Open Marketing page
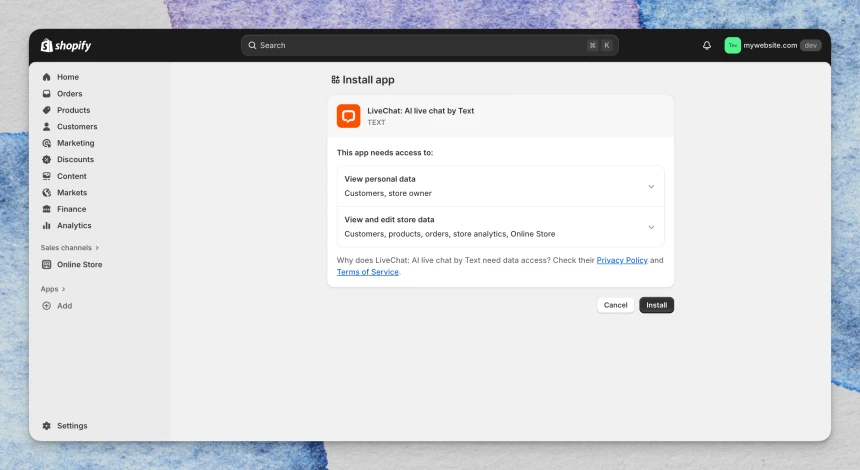Viewport: 860px width, 470px height. [x=76, y=143]
